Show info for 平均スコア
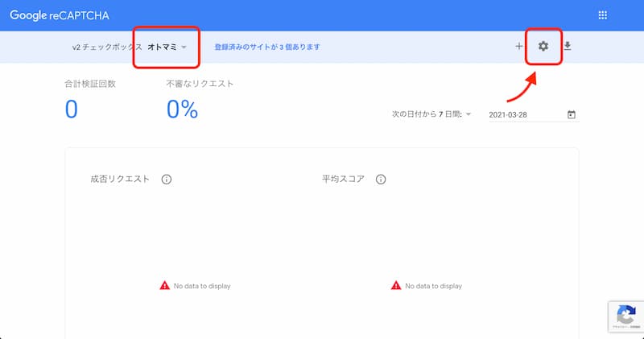The height and width of the screenshot is (339, 644). pos(381,179)
